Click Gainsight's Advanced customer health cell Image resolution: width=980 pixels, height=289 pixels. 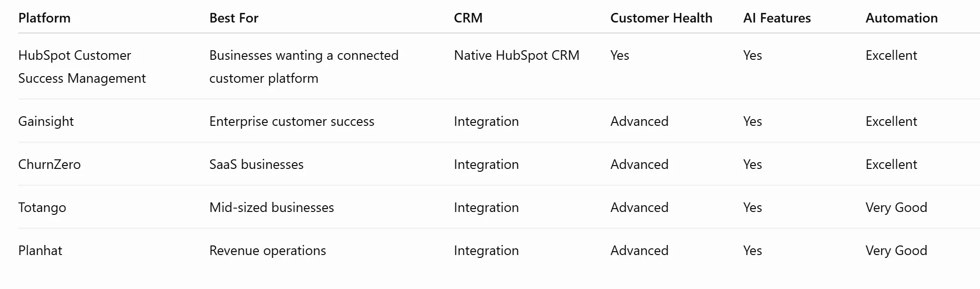click(x=639, y=122)
